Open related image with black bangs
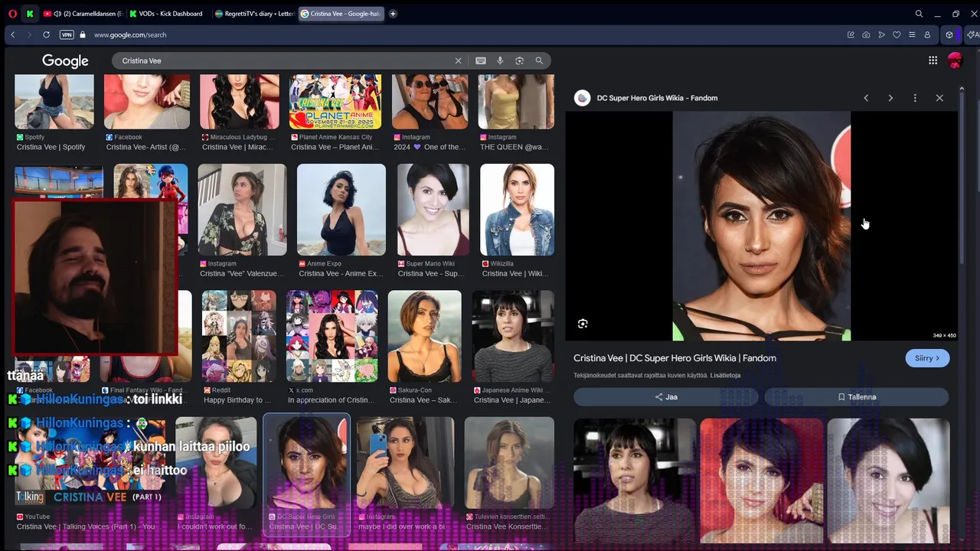The image size is (980, 551). (635, 481)
